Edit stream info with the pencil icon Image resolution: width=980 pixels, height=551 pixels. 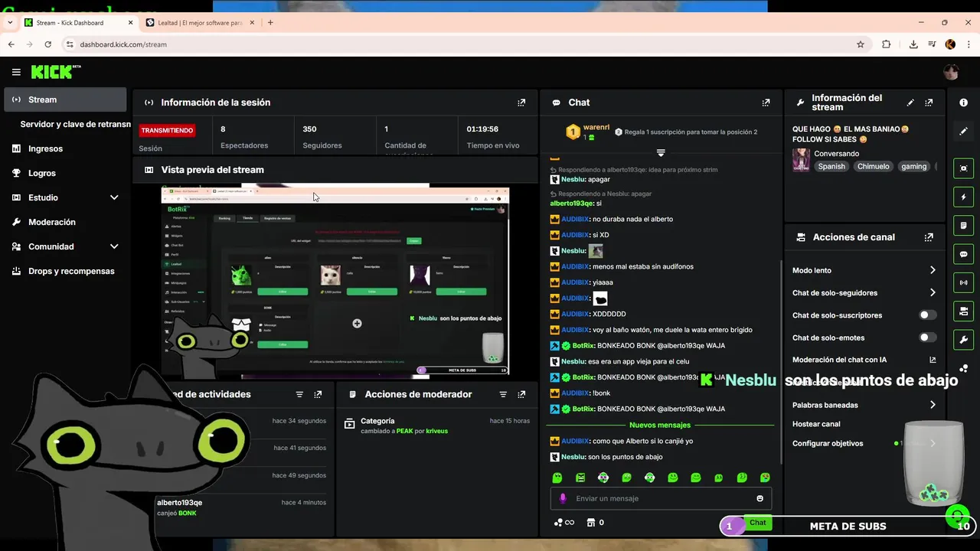910,103
